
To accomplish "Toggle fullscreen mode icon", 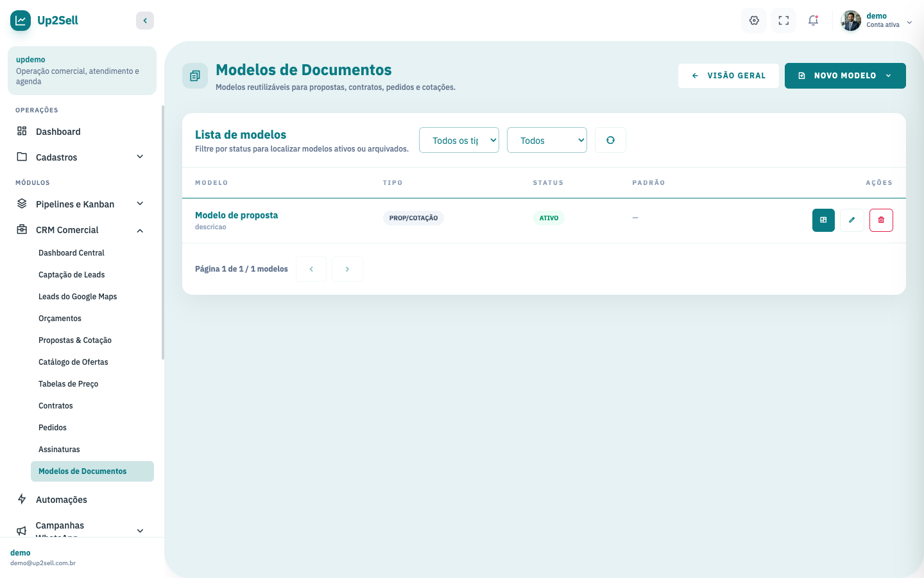I will coord(783,21).
